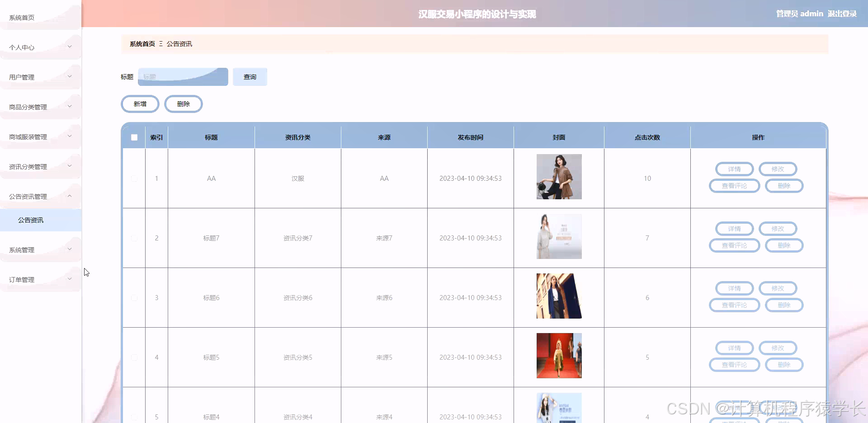Delete the 标题7 row with 删除
Image resolution: width=868 pixels, height=423 pixels.
click(784, 245)
